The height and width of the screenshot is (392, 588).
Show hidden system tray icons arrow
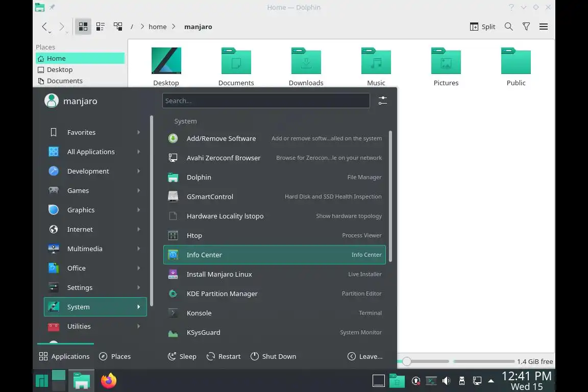tap(491, 381)
